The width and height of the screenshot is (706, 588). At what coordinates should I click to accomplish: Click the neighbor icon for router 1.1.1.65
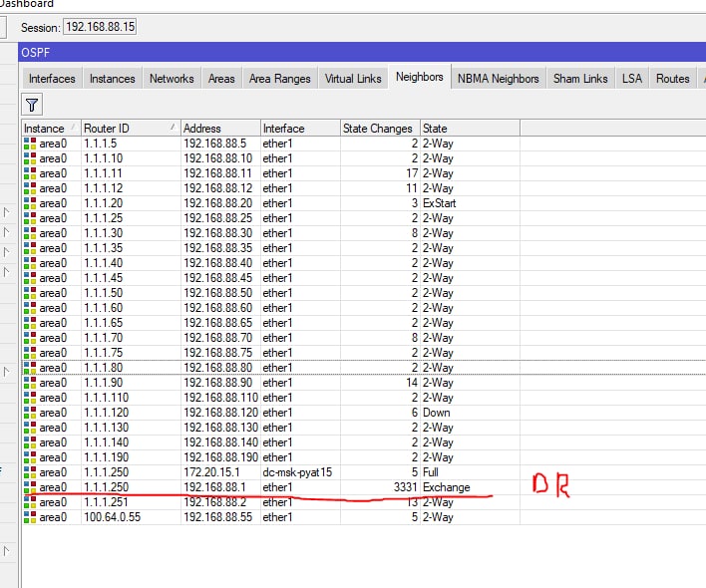click(x=30, y=323)
